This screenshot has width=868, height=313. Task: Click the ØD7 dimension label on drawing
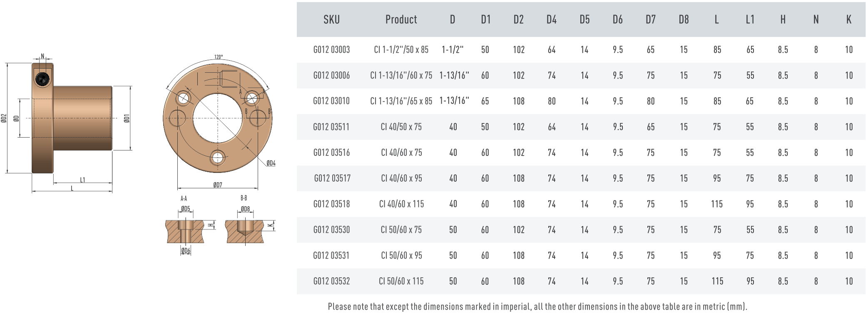point(218,185)
